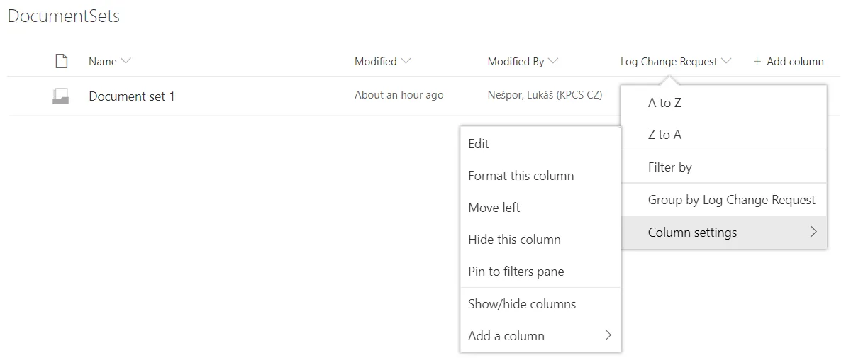Click the Log Change Request column chevron

click(x=726, y=61)
